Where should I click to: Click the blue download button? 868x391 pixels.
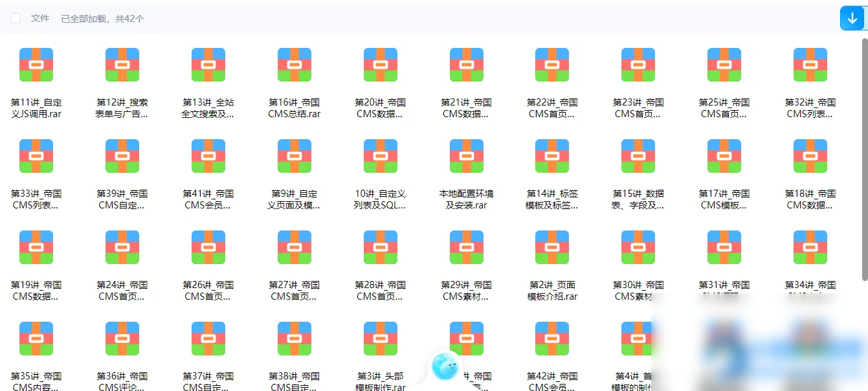(852, 18)
